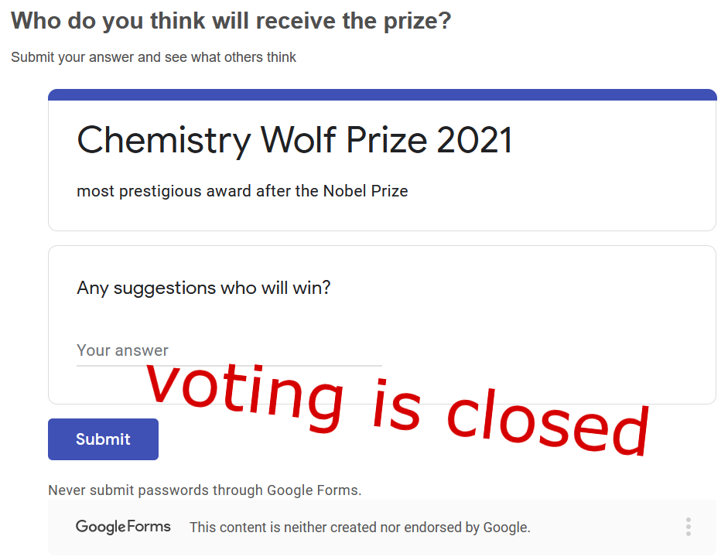Click the Submit button
The image size is (728, 560).
[x=103, y=439]
